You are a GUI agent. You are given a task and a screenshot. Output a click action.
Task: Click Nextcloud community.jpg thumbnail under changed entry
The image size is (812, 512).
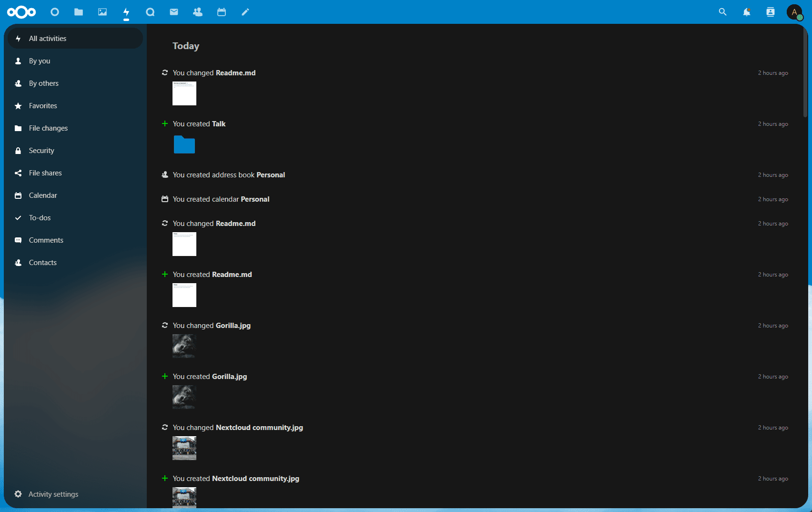coord(184,448)
